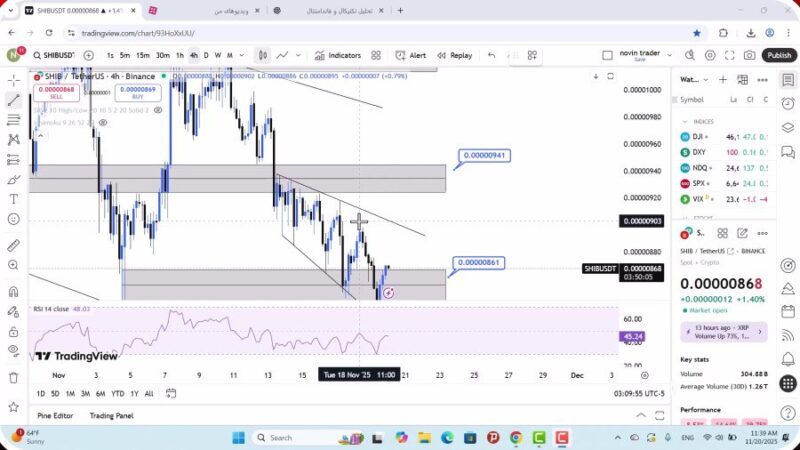Click the BUY price button

coord(137,93)
